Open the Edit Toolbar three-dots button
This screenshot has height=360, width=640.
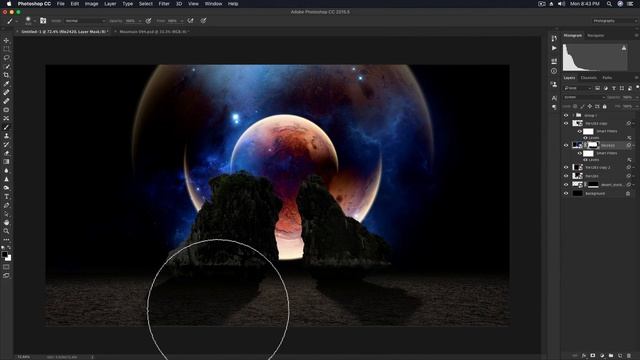pos(6,240)
